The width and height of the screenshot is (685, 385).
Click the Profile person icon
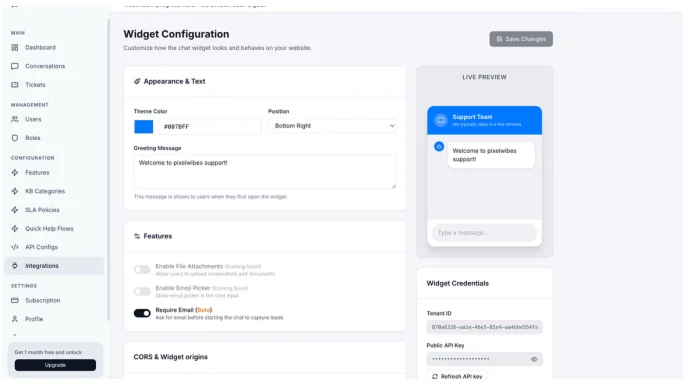point(15,319)
